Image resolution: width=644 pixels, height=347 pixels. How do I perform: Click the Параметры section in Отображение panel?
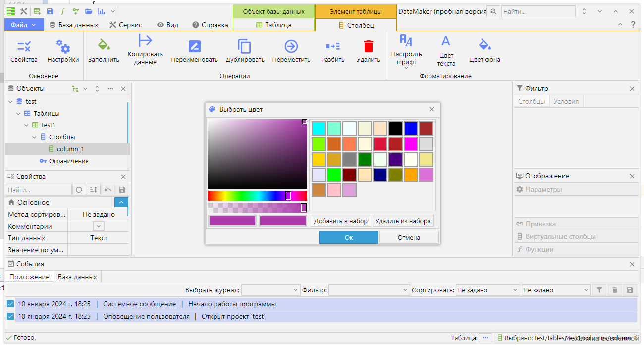click(x=576, y=189)
